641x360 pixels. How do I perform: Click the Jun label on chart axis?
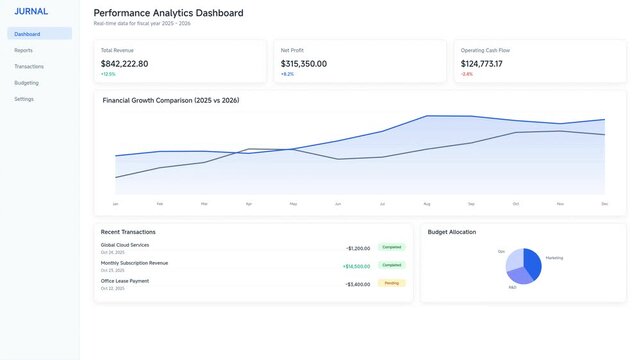click(338, 203)
